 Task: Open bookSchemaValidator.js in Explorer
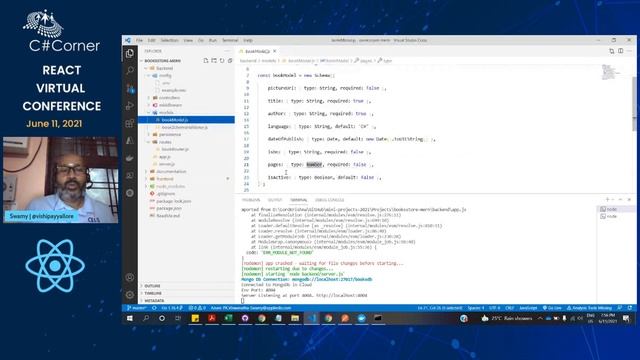(x=184, y=127)
